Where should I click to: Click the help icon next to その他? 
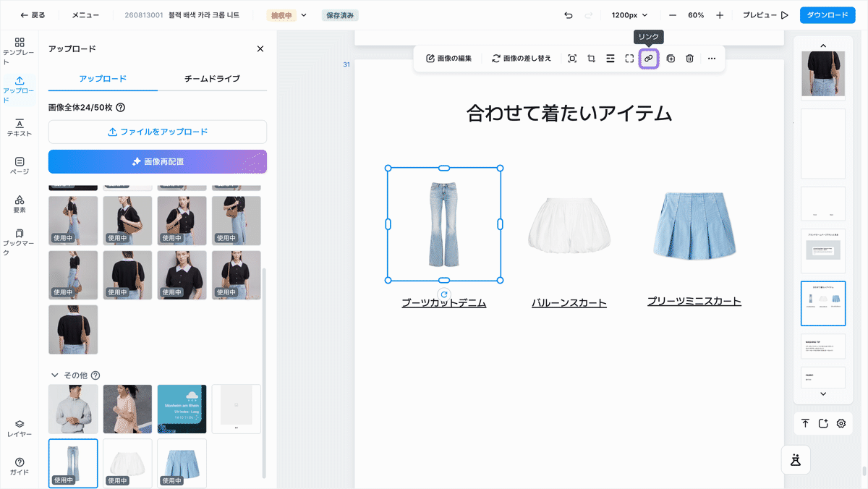click(x=95, y=375)
